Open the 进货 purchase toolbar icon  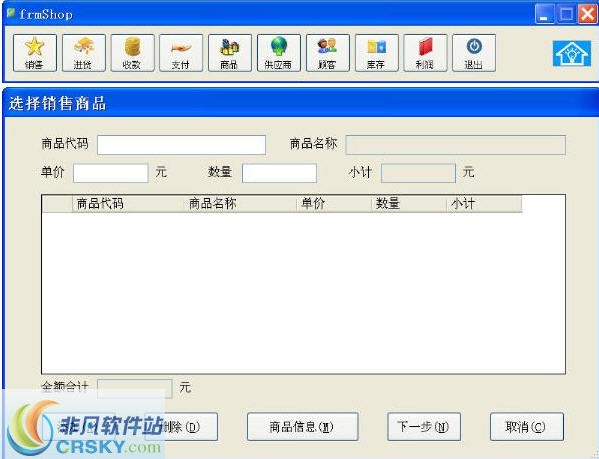(84, 53)
